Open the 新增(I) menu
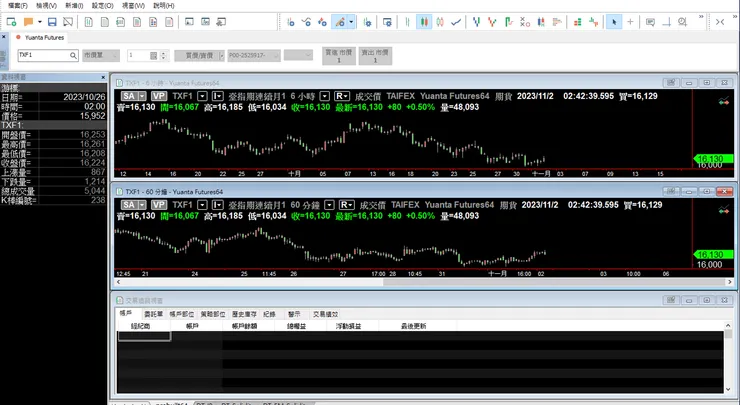 tap(74, 6)
